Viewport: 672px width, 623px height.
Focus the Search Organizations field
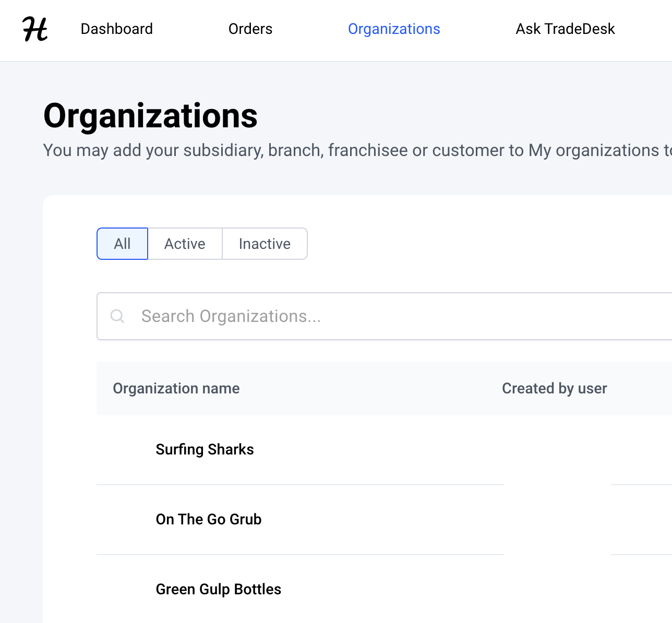coord(385,316)
